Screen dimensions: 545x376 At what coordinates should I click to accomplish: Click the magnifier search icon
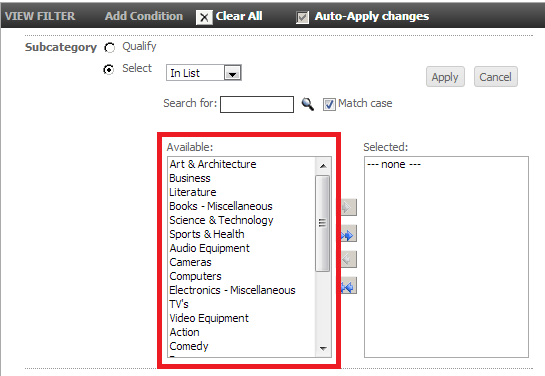[x=307, y=104]
